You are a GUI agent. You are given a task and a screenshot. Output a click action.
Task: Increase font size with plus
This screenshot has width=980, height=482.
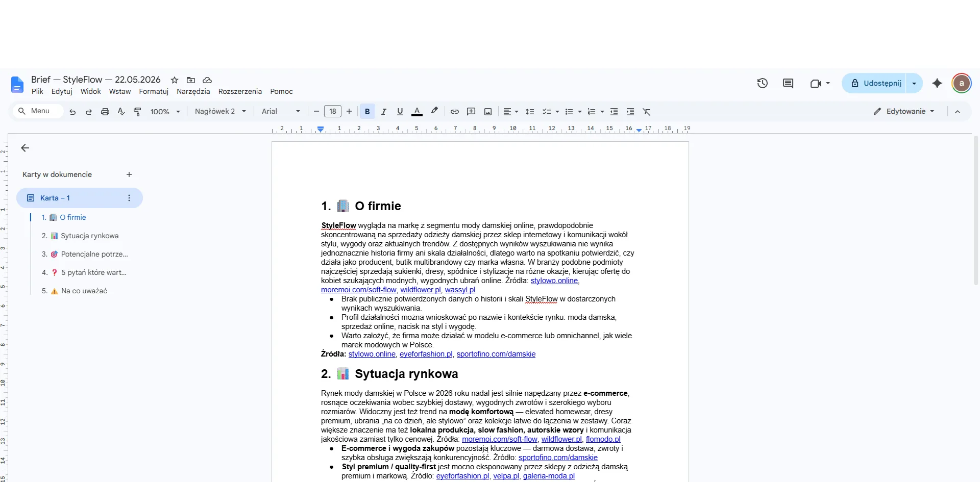coord(349,112)
